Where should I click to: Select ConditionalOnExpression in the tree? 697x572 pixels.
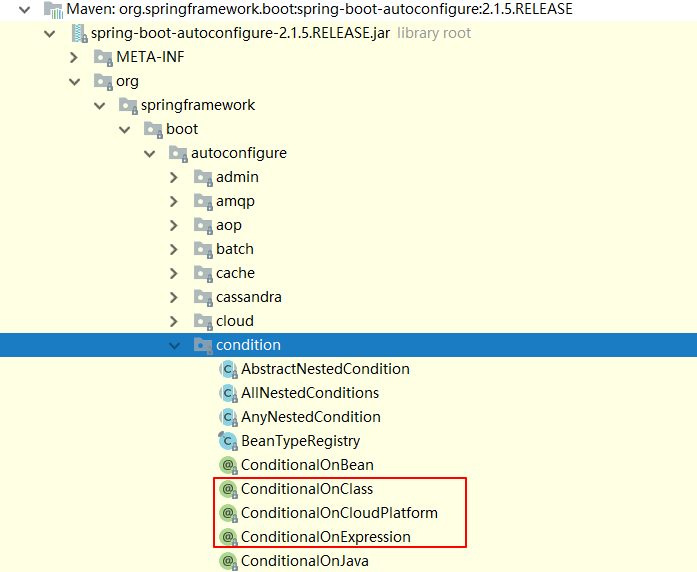pos(325,537)
